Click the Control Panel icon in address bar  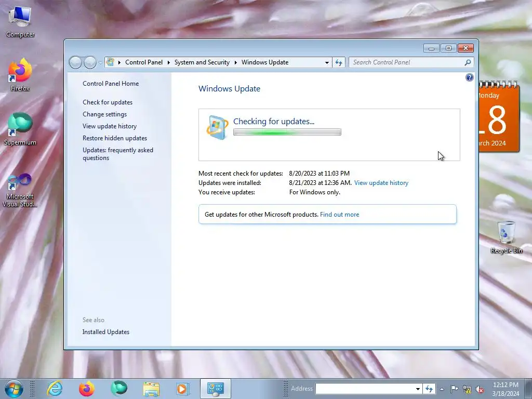[110, 62]
